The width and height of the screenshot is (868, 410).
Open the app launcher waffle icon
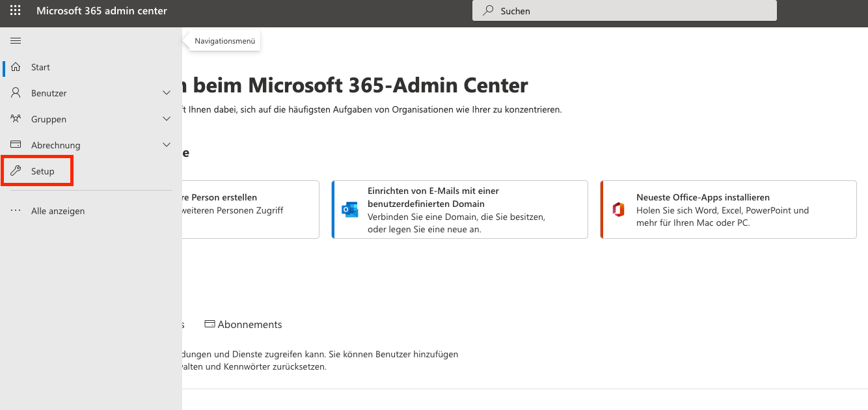click(x=16, y=11)
